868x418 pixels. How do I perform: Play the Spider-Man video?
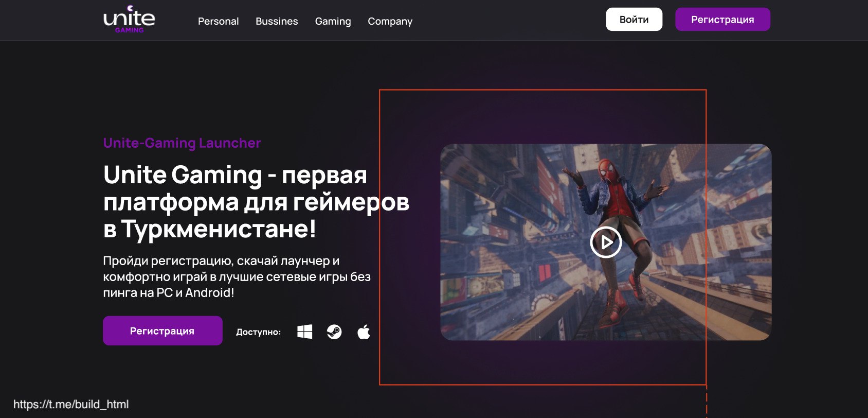click(606, 242)
